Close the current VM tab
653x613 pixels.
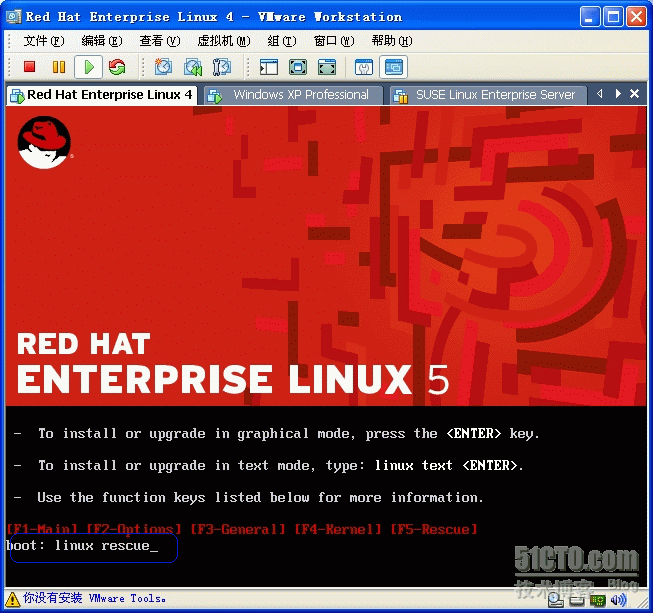click(x=634, y=94)
